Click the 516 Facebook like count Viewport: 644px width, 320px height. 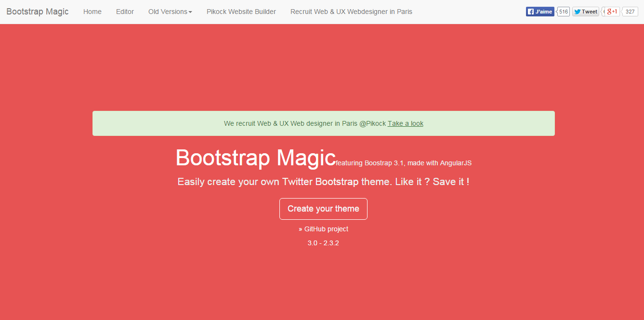pyautogui.click(x=564, y=12)
